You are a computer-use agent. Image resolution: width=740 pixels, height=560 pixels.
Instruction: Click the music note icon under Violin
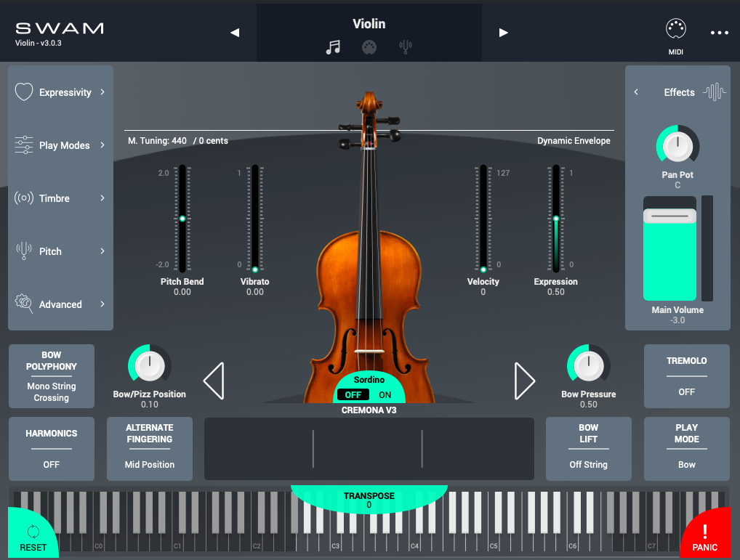[333, 47]
